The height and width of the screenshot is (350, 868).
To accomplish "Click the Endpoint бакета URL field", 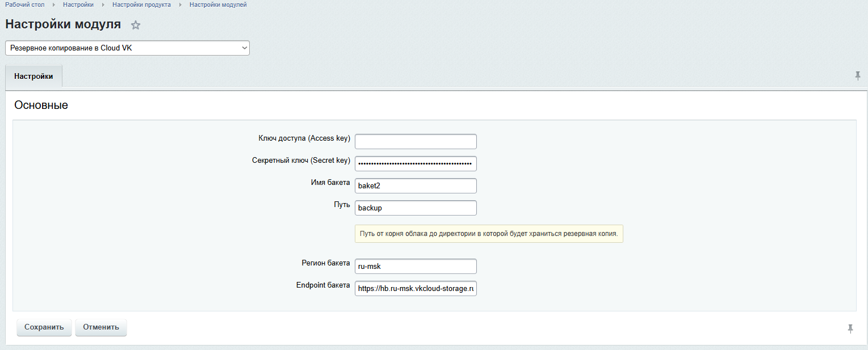I will click(x=416, y=288).
